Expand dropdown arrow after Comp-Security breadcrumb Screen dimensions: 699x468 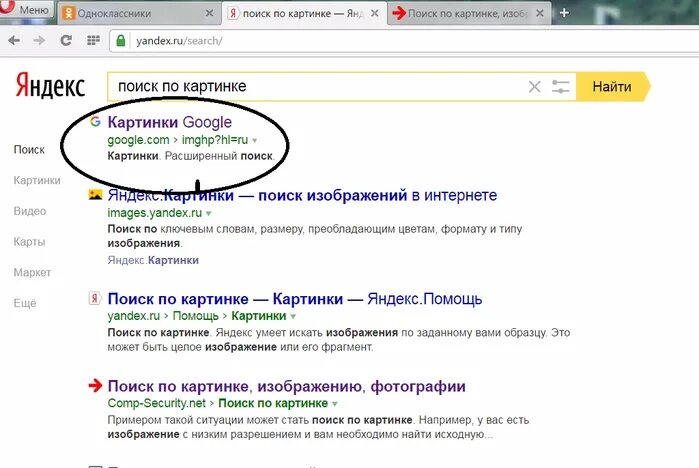pos(335,404)
